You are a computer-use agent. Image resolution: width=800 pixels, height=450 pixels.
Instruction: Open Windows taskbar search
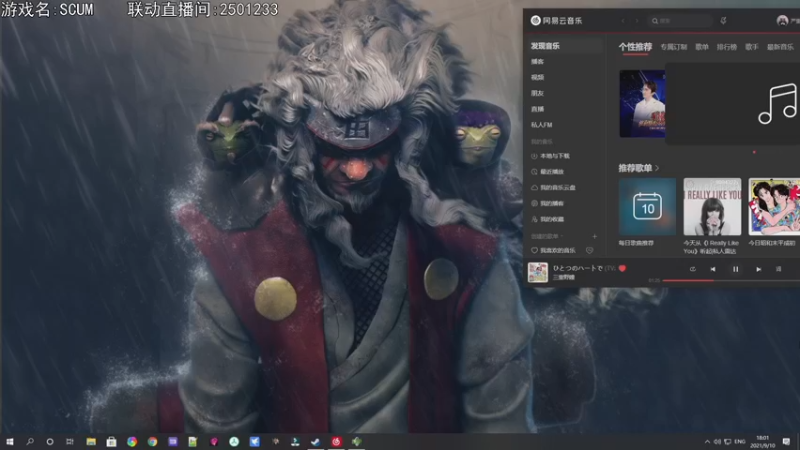30,442
